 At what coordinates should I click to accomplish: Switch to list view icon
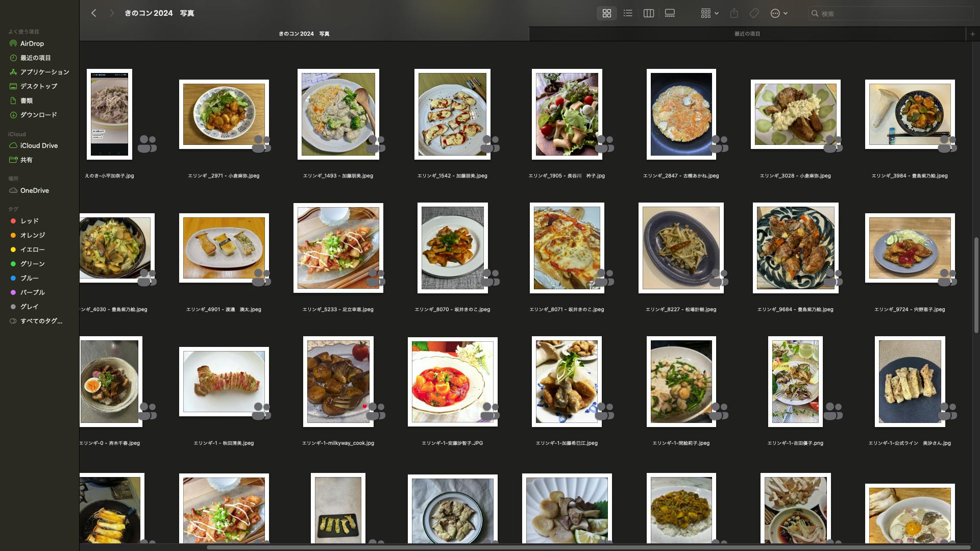628,13
